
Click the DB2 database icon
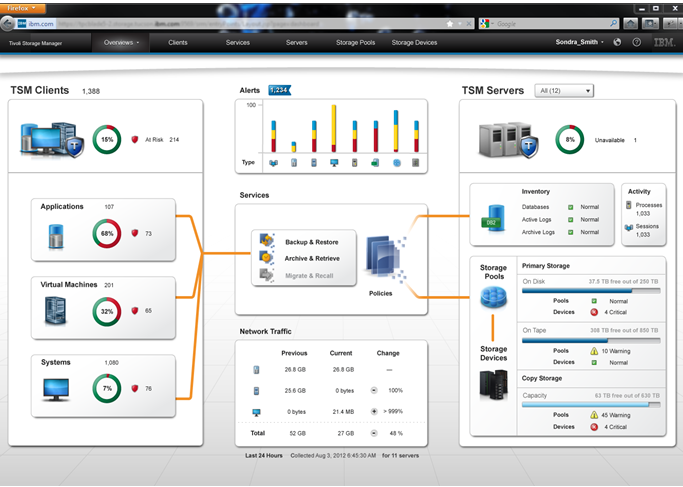click(x=494, y=218)
